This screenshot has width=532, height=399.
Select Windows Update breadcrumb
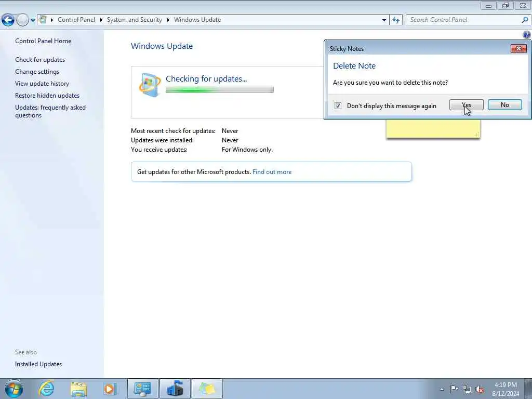(x=197, y=20)
